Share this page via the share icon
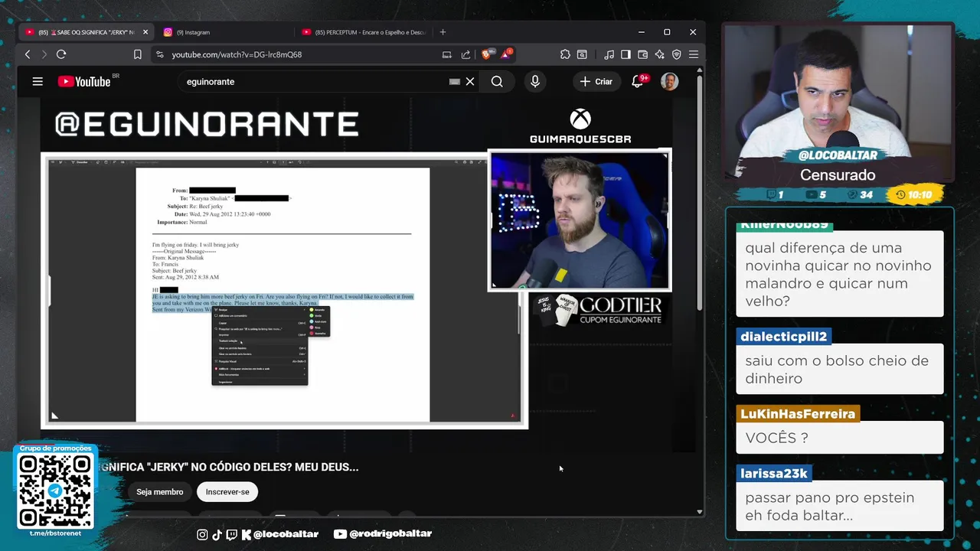Viewport: 980px width, 551px height. point(465,54)
